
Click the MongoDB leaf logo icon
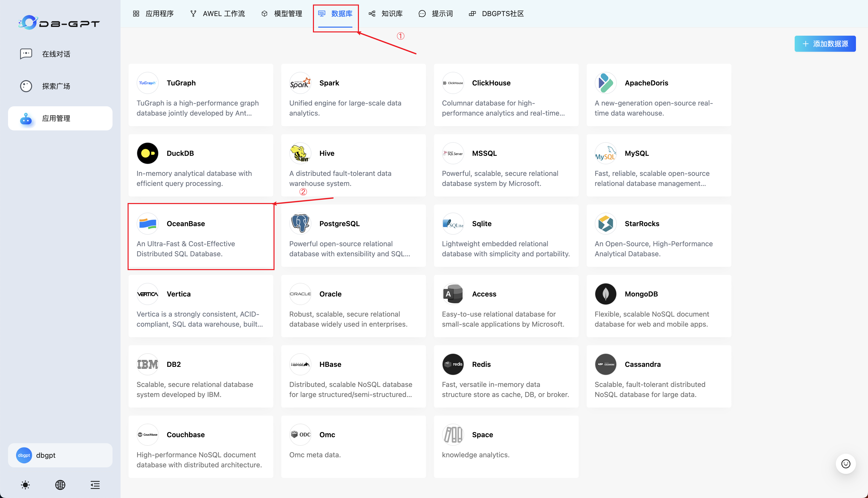tap(606, 294)
